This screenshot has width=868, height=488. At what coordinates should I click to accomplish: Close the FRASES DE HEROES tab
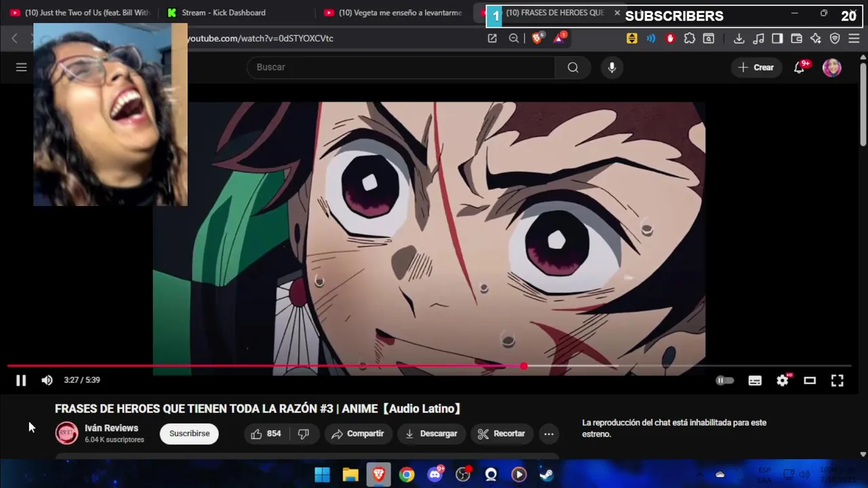point(617,13)
